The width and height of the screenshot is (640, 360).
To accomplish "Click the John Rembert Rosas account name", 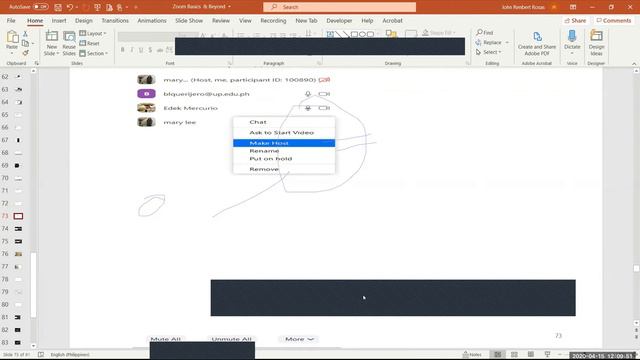I will tap(523, 7).
